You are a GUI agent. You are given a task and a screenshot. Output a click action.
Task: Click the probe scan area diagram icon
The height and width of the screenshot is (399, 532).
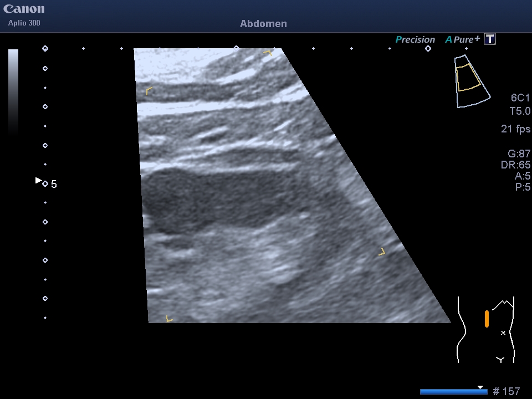[472, 81]
